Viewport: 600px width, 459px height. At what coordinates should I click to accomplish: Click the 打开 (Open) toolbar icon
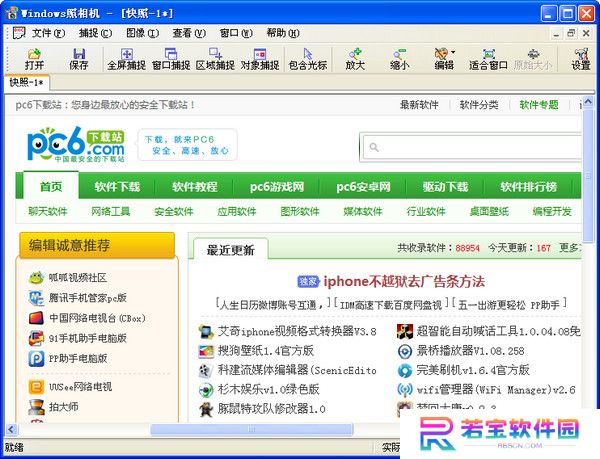click(34, 59)
